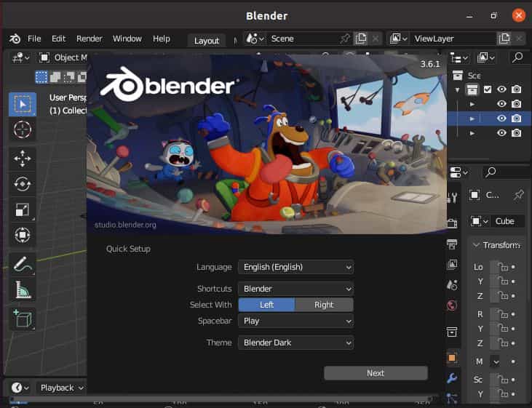Pick the combined Transform tool
Image resolution: width=532 pixels, height=408 pixels.
tap(23, 235)
